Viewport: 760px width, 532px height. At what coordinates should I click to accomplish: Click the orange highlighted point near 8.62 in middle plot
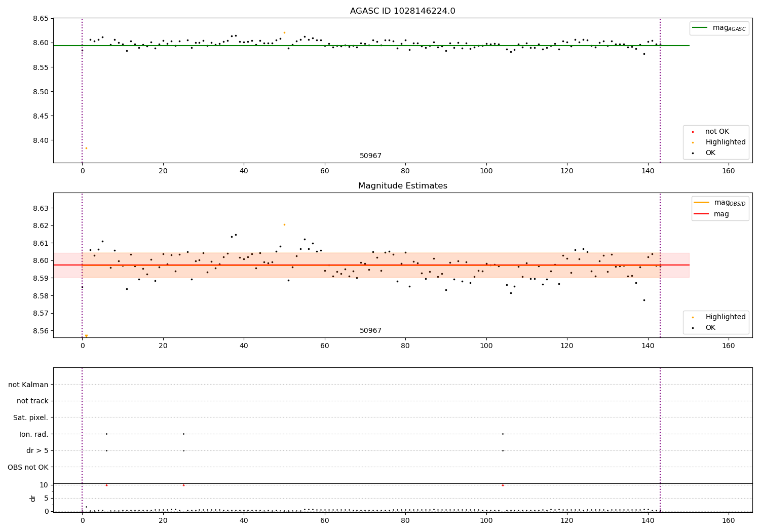(284, 224)
